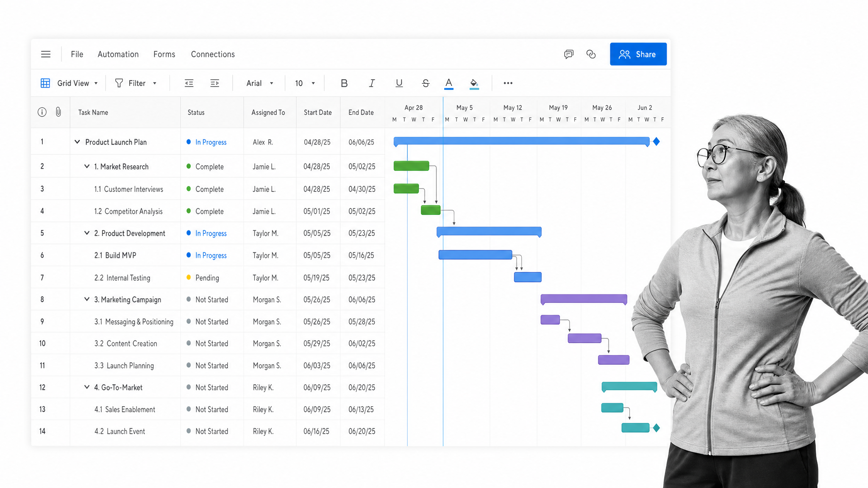Select the Content Creation purple Gantt bar

pos(584,338)
